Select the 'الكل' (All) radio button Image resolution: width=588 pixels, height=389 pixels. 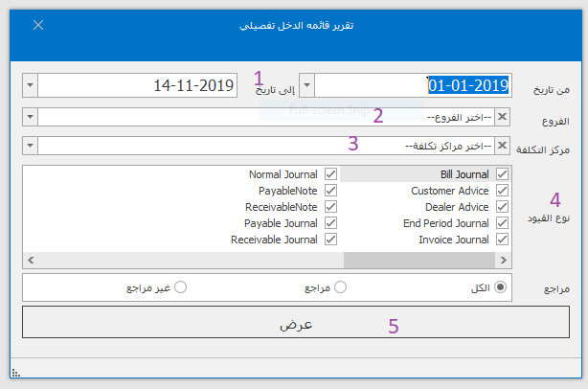[500, 286]
